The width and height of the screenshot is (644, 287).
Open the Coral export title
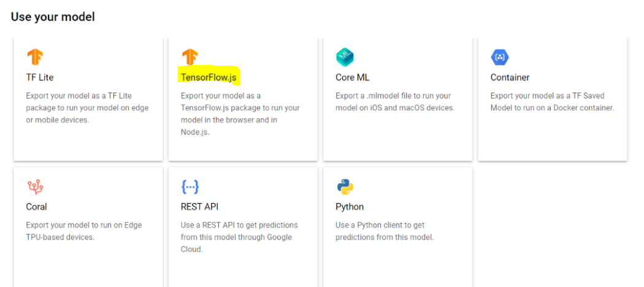[x=37, y=207]
